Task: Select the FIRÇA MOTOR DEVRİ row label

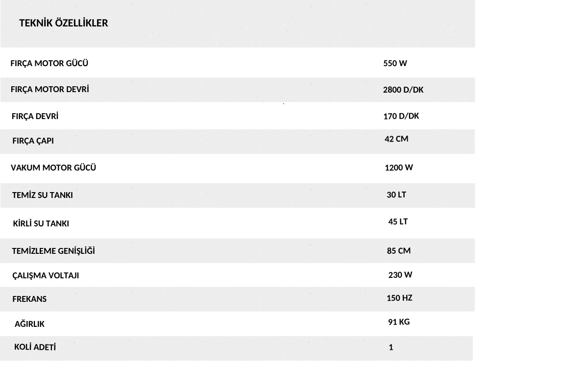Action: (x=50, y=89)
